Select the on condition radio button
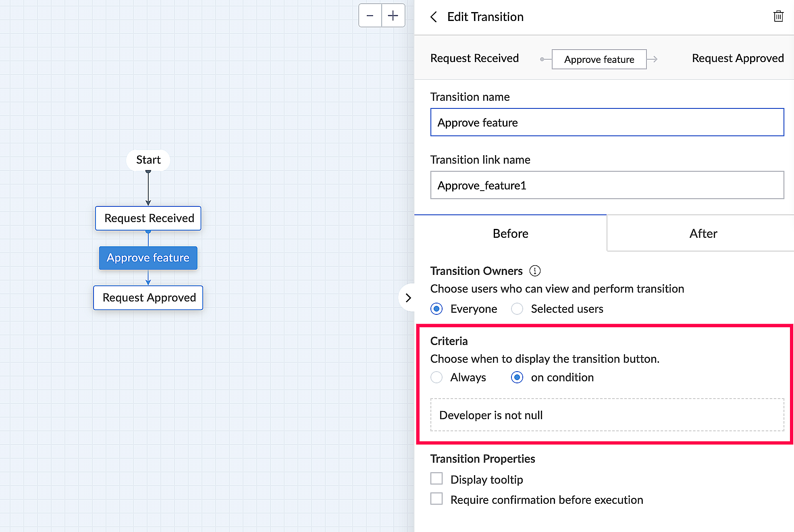Viewport: 794px width, 532px height. [517, 377]
